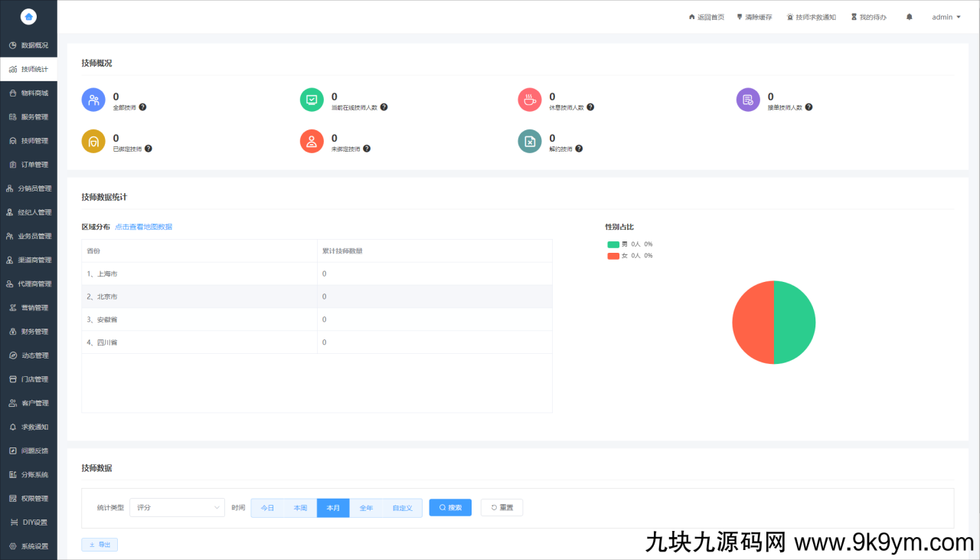Viewport: 980px width, 560px height.
Task: Open 客户管理 in the sidebar
Action: click(x=28, y=403)
